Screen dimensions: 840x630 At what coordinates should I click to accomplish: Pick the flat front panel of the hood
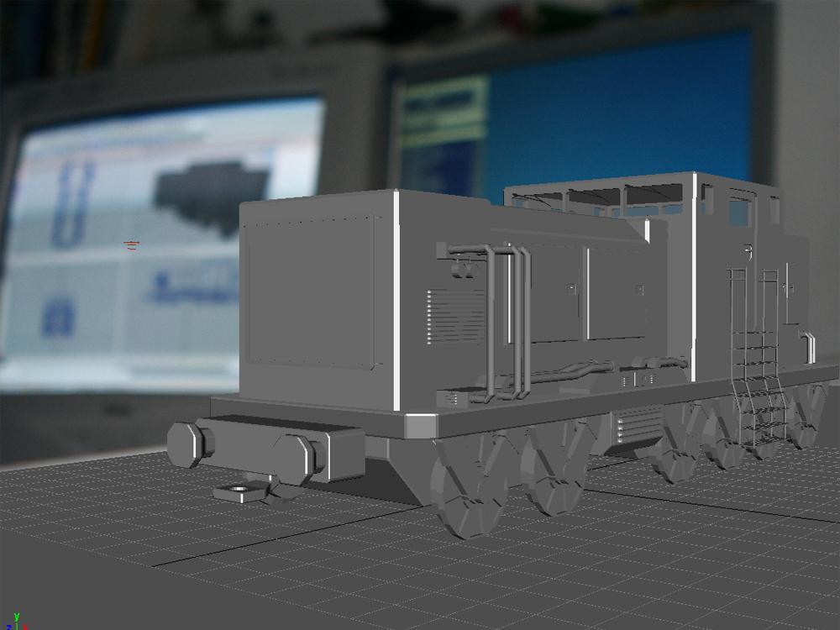[311, 293]
